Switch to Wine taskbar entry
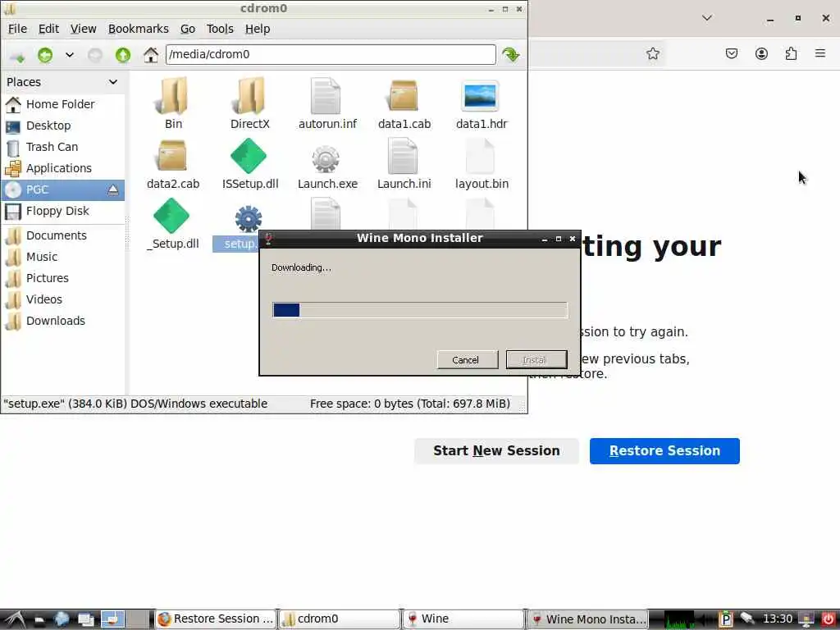840x630 pixels. [463, 619]
